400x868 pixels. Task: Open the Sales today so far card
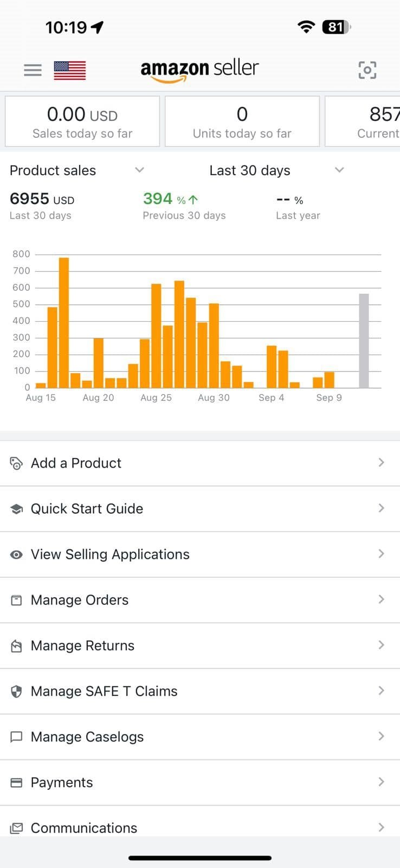82,122
